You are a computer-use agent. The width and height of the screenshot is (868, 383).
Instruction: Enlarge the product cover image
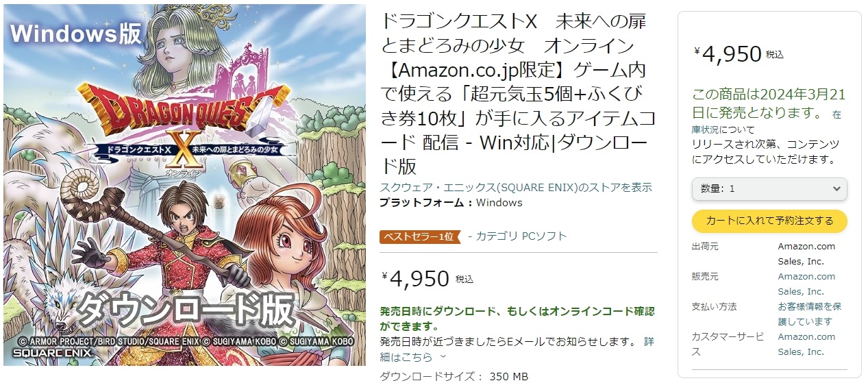[x=185, y=185]
